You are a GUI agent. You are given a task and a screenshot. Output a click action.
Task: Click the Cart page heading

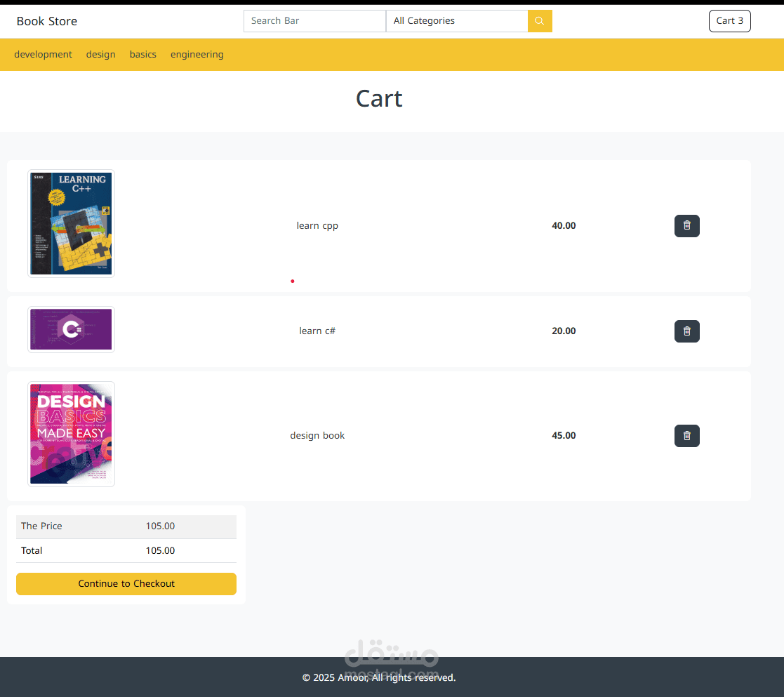(x=379, y=98)
